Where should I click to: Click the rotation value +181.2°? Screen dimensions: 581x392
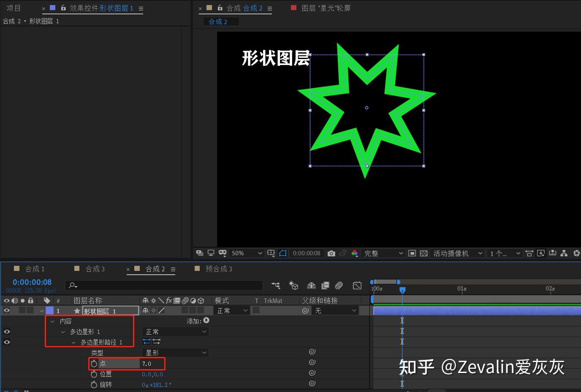pyautogui.click(x=160, y=385)
